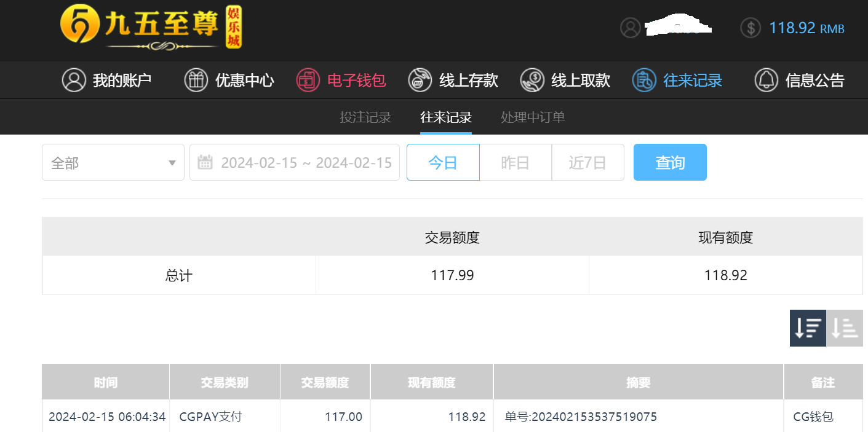The height and width of the screenshot is (432, 868).
Task: Click the 九五至尊 site logo
Action: (151, 28)
